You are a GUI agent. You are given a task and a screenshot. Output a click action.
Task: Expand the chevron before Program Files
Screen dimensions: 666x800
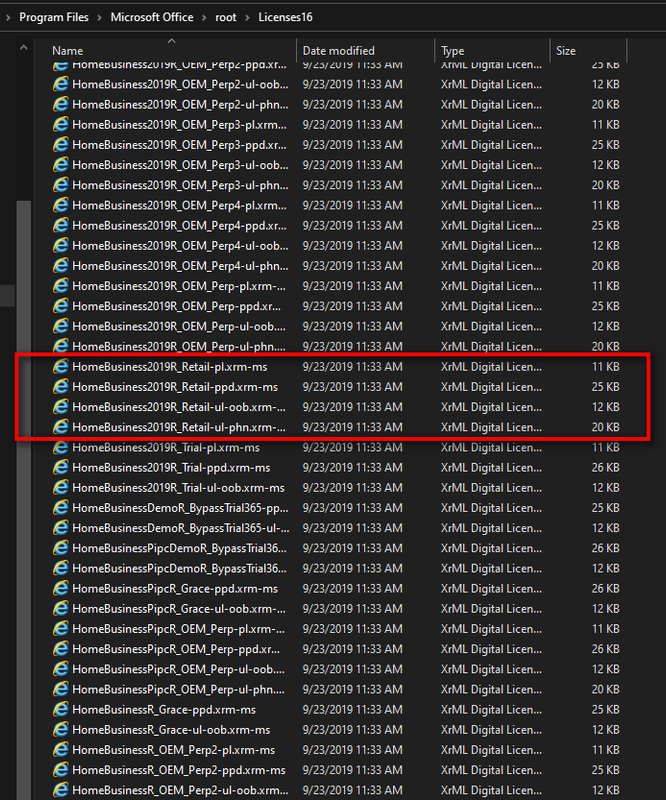pos(8,18)
